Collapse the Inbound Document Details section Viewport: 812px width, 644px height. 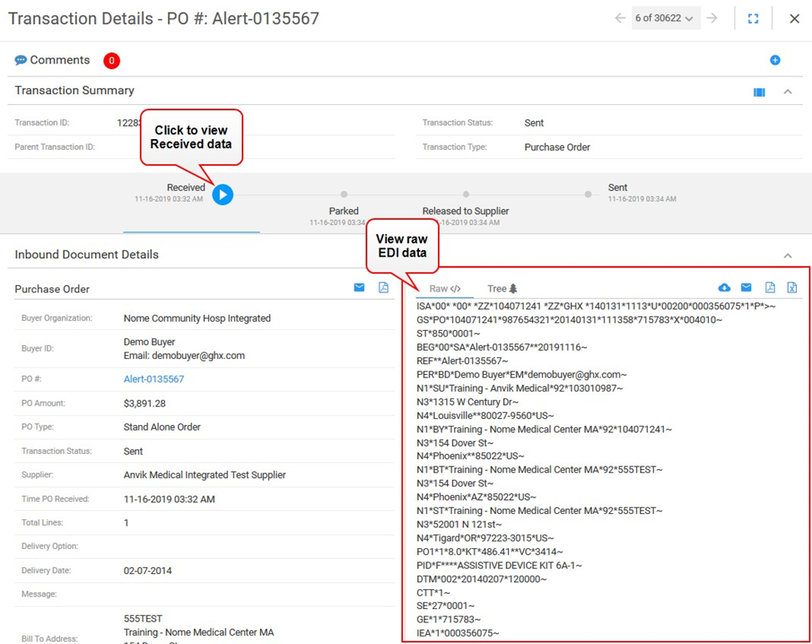click(x=787, y=256)
